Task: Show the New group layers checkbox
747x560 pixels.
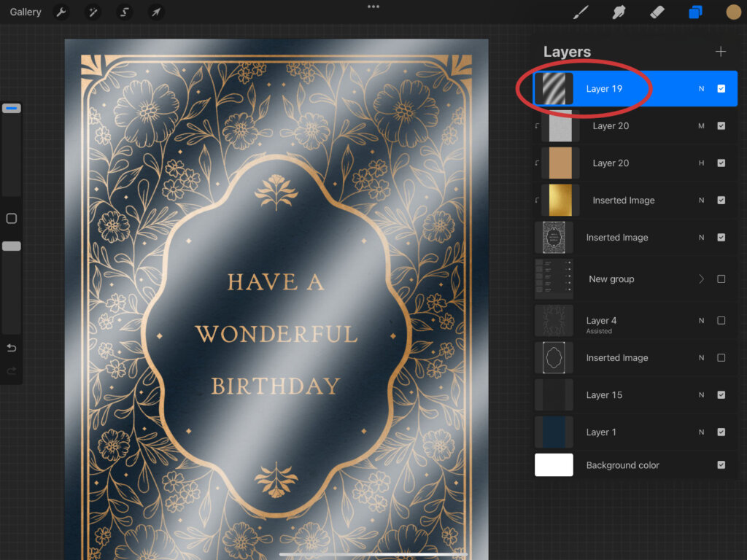Action: (x=721, y=279)
